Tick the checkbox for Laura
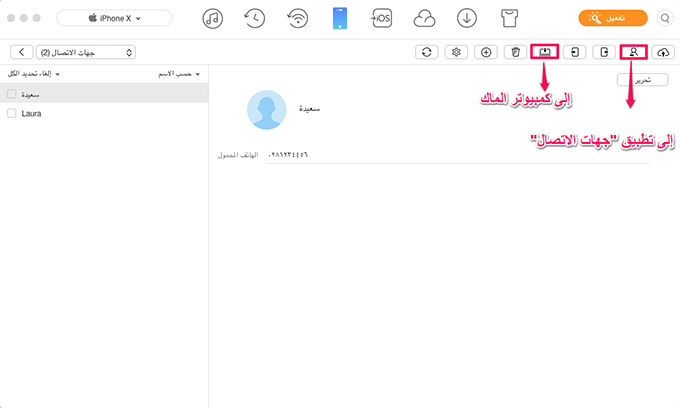The height and width of the screenshot is (408, 680). [x=12, y=113]
